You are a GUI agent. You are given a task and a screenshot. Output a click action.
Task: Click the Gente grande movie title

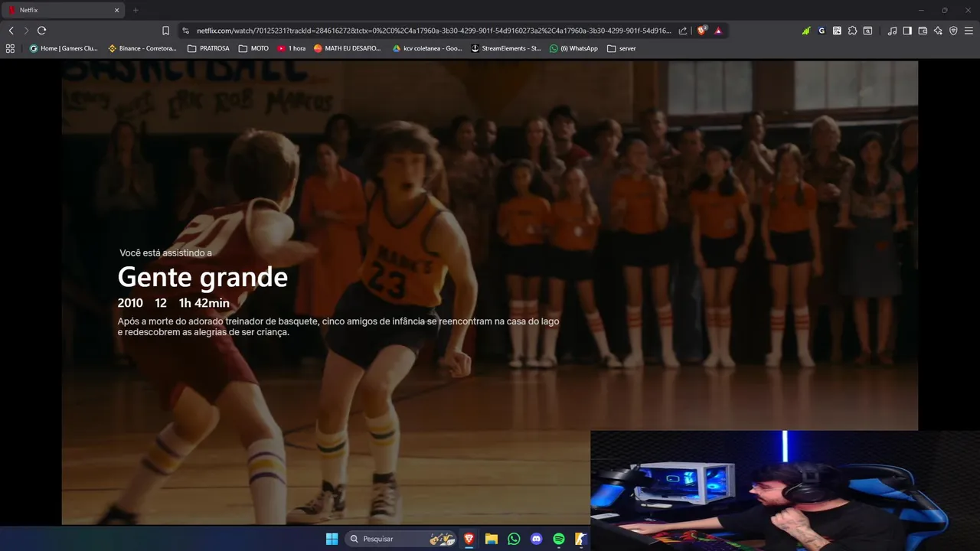203,277
